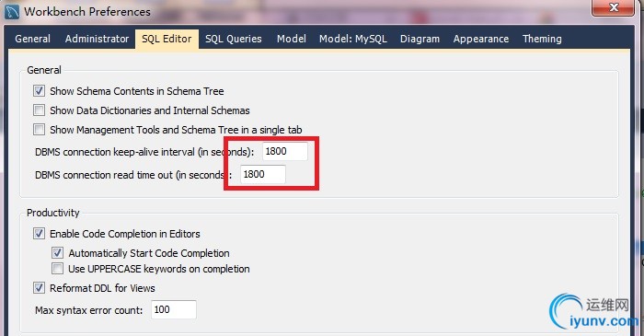Open the Appearance tab
Viewport: 644px width, 336px height.
(481, 39)
